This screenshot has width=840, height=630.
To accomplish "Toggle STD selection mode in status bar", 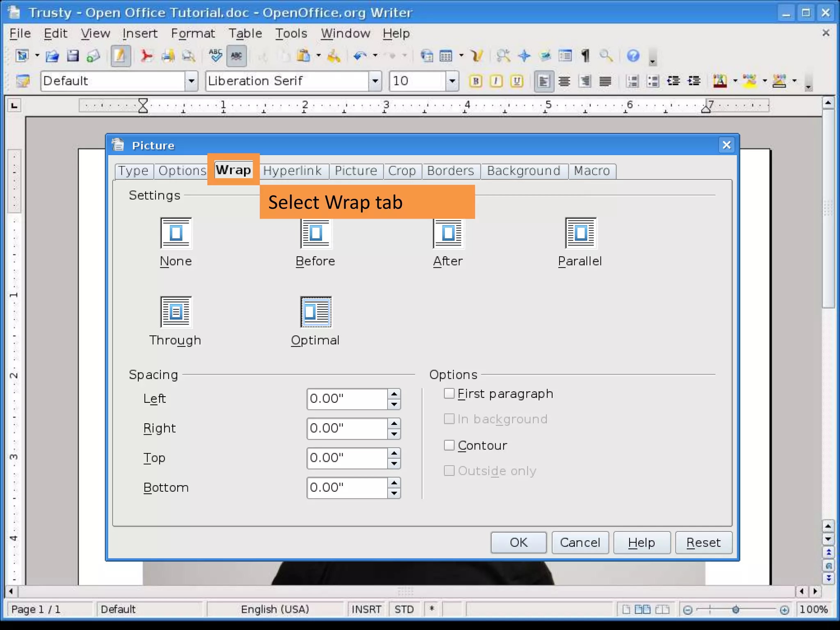I will tap(404, 609).
